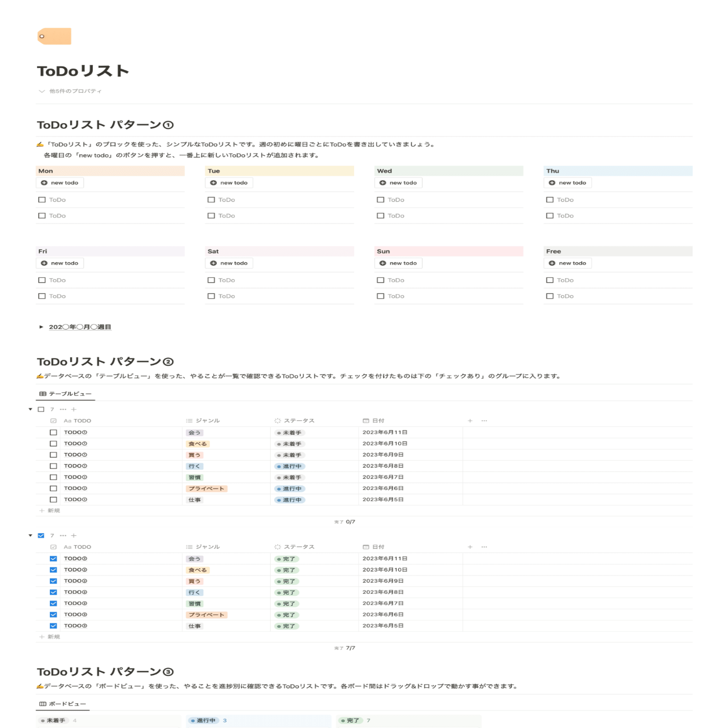Click plus icon in Mon new todo button
The image size is (728, 728).
pyautogui.click(x=44, y=183)
